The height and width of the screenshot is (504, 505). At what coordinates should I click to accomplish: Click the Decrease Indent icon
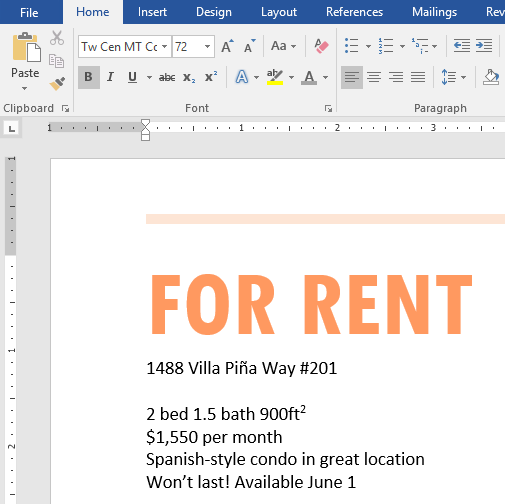[462, 45]
